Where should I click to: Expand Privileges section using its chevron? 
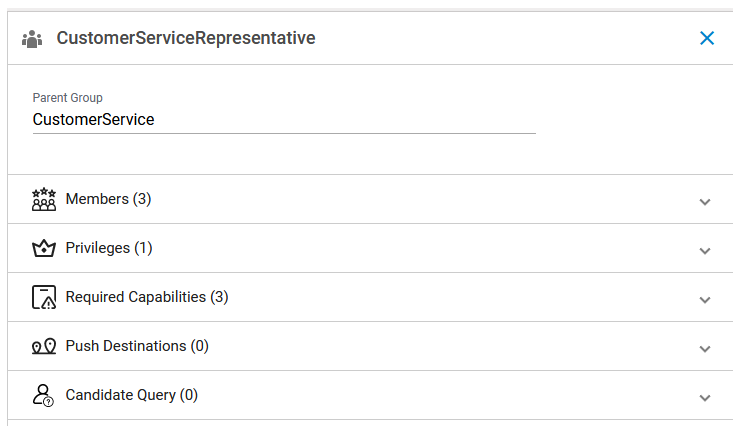click(705, 250)
